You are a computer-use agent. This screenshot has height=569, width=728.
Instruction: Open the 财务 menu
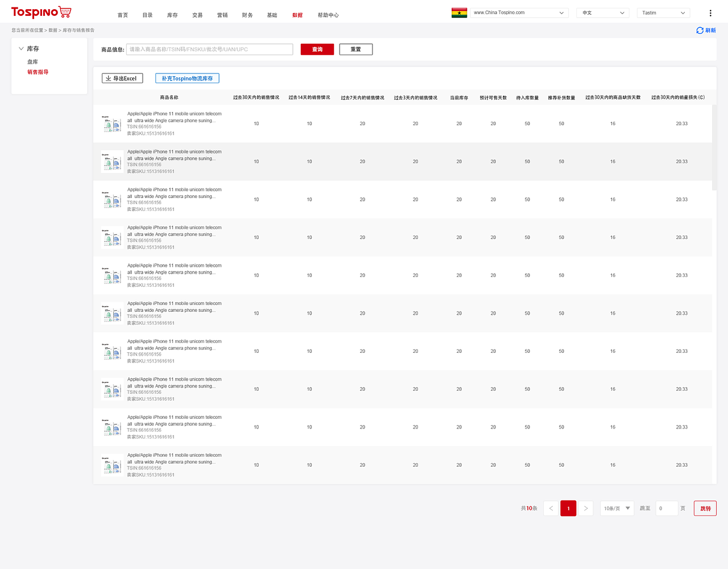[x=247, y=15]
